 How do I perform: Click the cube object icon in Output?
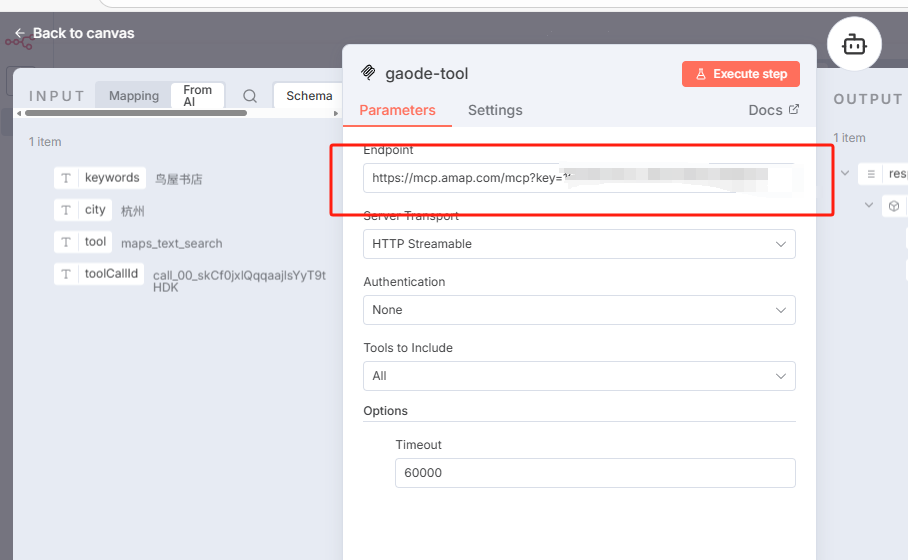pyautogui.click(x=893, y=206)
